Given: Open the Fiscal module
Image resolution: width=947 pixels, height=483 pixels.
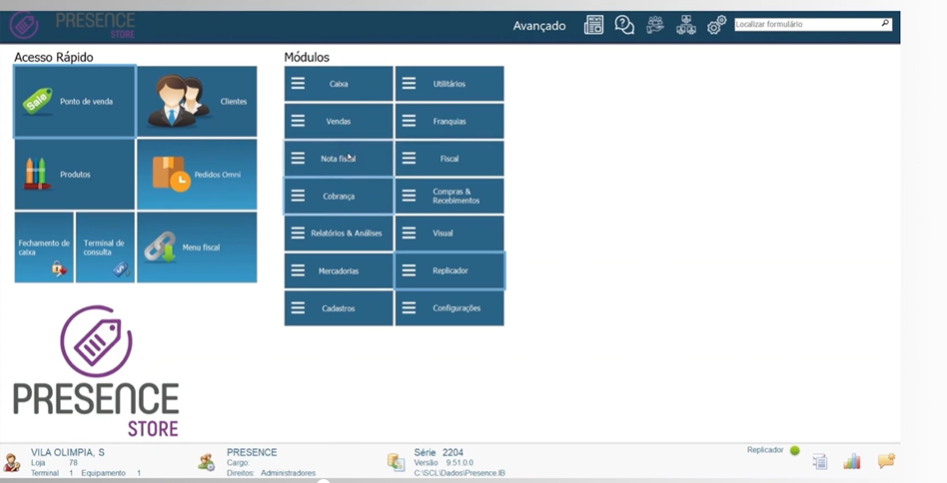Looking at the screenshot, I should tap(450, 159).
